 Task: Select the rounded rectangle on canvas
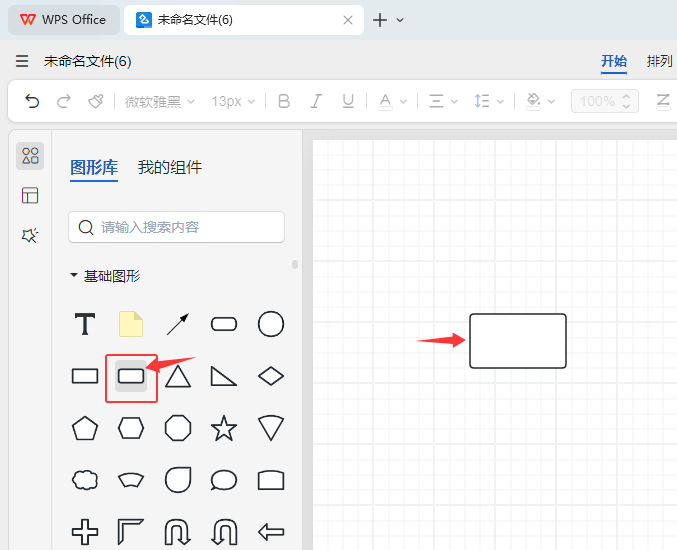click(x=518, y=341)
